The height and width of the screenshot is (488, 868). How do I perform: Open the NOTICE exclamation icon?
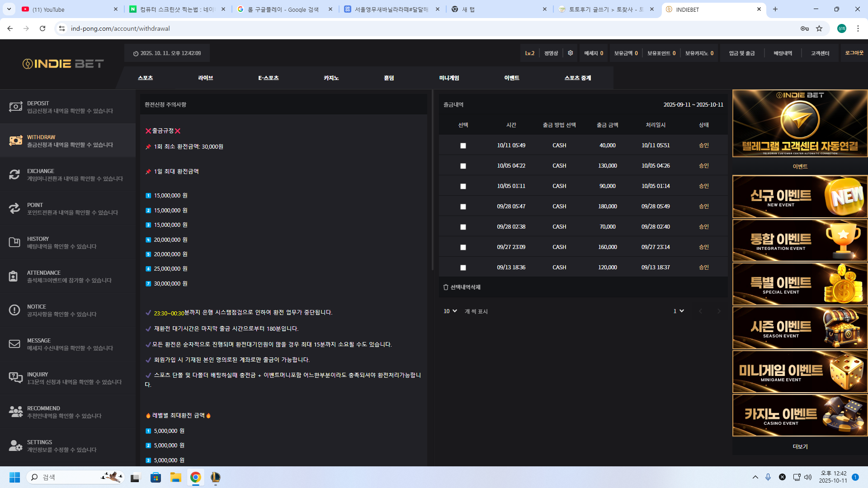coord(14,310)
